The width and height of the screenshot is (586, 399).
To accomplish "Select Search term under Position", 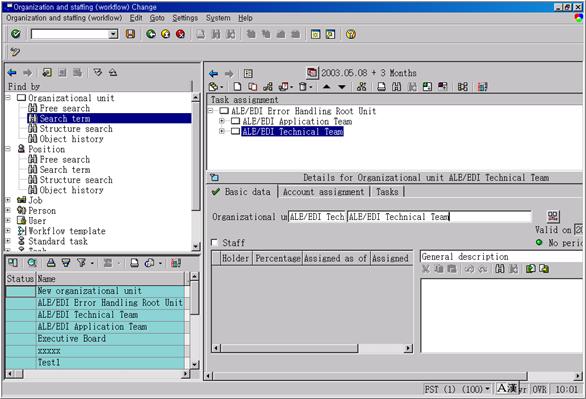I will coord(65,170).
